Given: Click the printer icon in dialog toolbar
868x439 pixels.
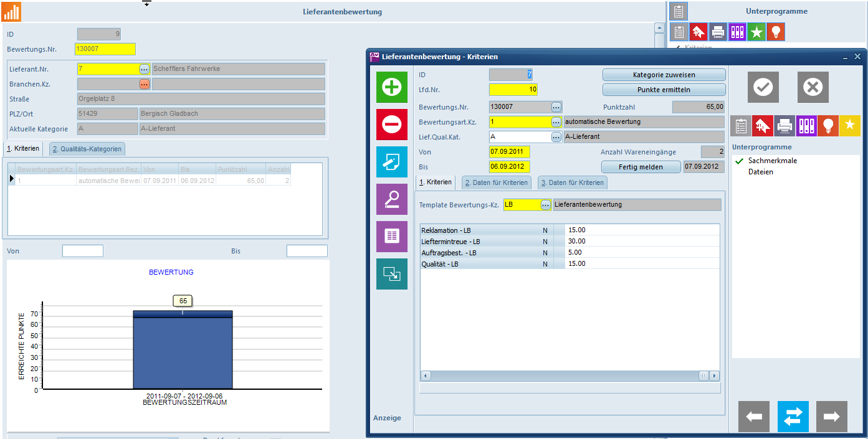Looking at the screenshot, I should 785,126.
